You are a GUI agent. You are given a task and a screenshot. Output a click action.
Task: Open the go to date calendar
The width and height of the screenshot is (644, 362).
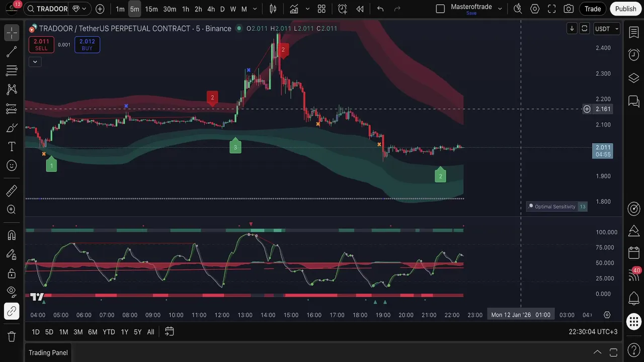[x=170, y=332]
